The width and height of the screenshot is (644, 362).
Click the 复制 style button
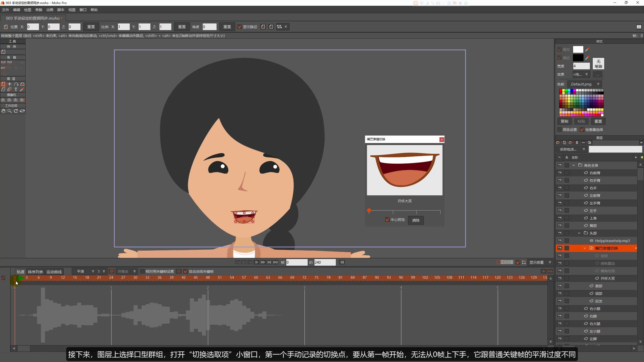point(564,121)
